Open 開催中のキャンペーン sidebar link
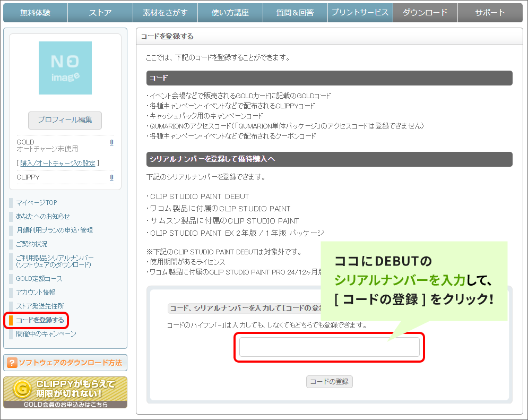This screenshot has width=528, height=420. 46,334
